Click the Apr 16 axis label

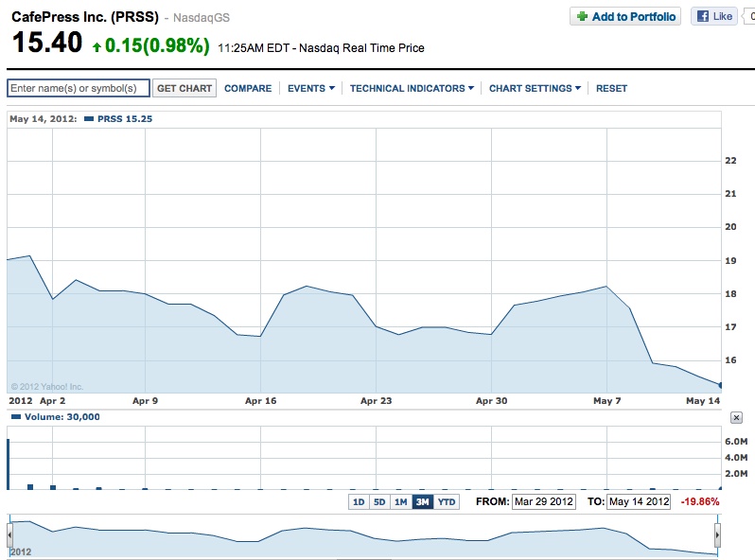pos(260,401)
